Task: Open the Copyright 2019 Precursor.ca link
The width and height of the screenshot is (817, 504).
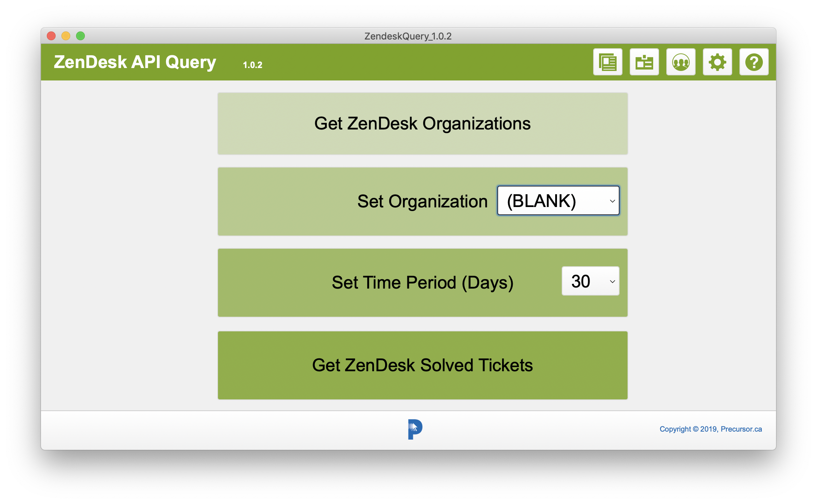Action: (x=711, y=429)
